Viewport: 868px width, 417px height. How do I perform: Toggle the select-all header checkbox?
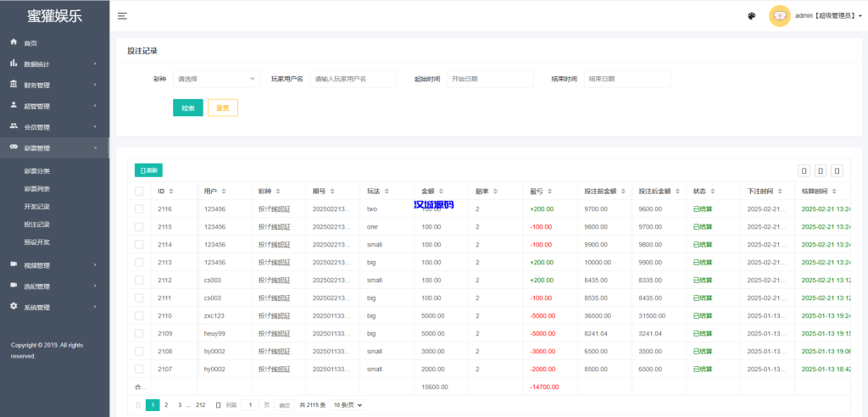click(139, 192)
